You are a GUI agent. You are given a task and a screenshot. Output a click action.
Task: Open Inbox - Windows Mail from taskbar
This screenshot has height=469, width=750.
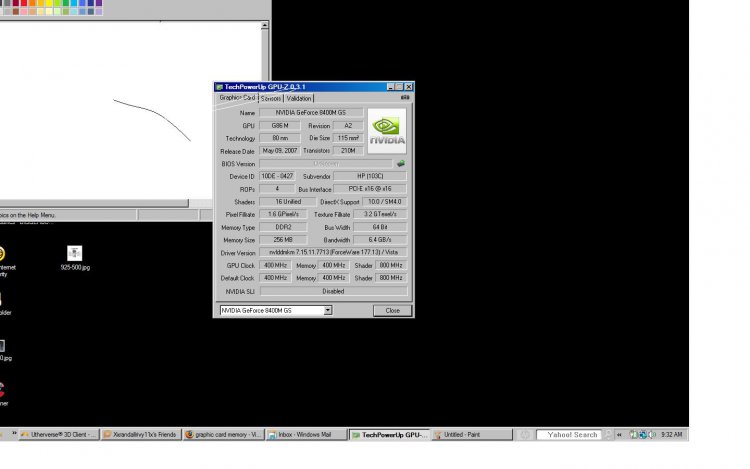point(306,435)
